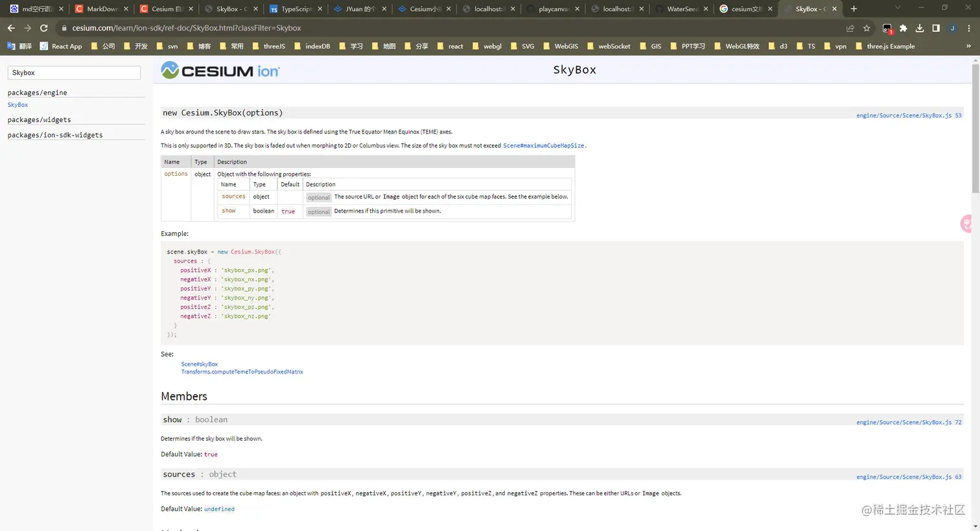Image resolution: width=980 pixels, height=531 pixels.
Task: Open source link SkyBox.js 63
Action: point(909,477)
